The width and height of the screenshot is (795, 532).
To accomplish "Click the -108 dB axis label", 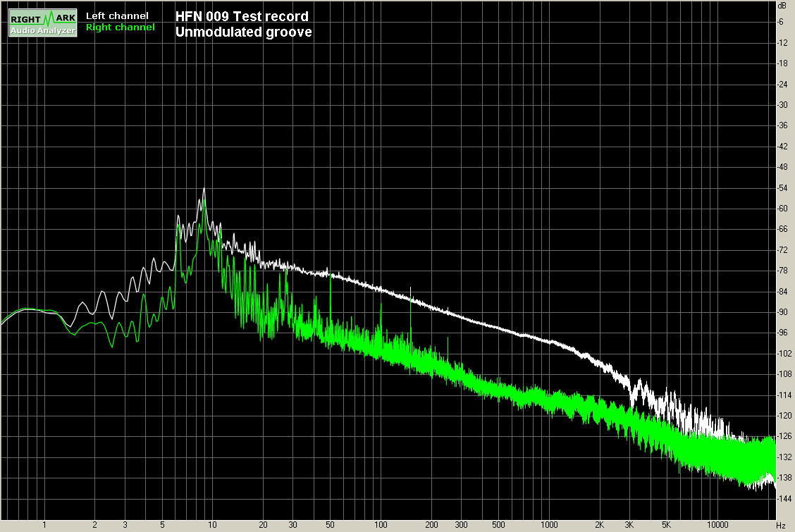I will point(784,374).
